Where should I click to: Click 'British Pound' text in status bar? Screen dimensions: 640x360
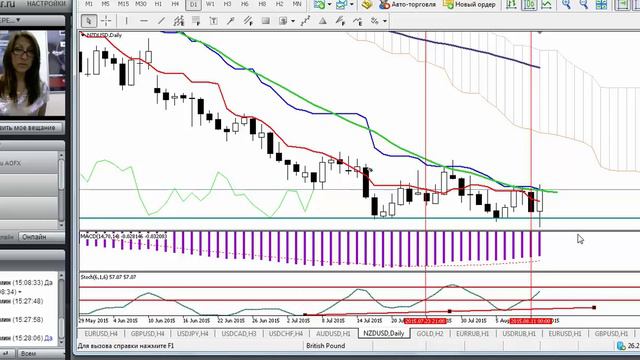[x=326, y=346]
